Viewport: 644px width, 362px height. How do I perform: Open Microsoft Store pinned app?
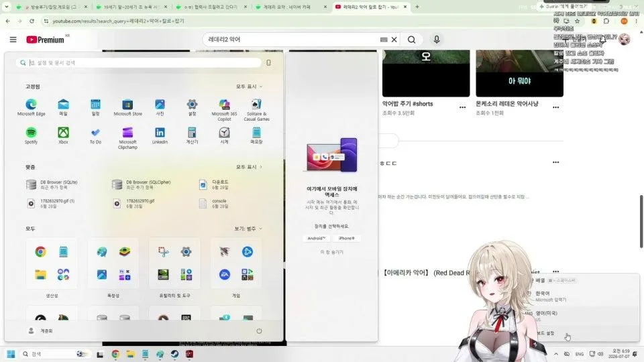[x=127, y=107]
